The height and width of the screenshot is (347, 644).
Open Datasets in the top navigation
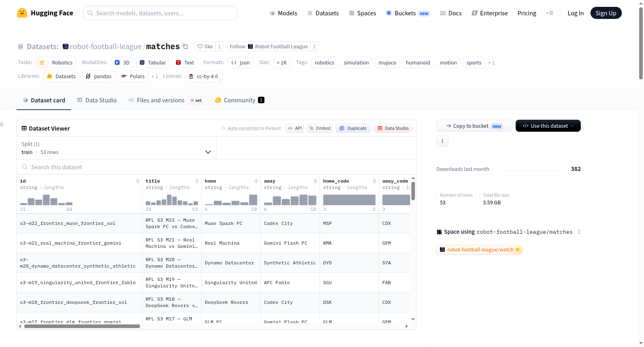[x=323, y=13]
